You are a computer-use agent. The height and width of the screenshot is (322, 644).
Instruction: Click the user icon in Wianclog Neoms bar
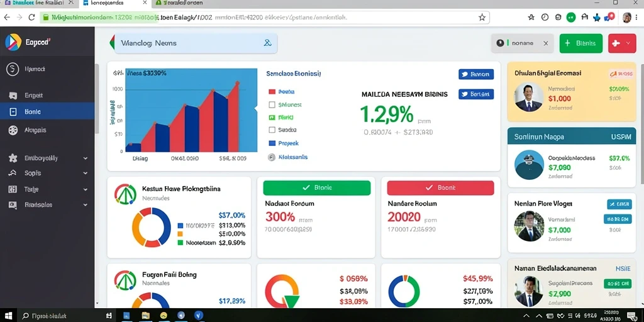tap(267, 42)
